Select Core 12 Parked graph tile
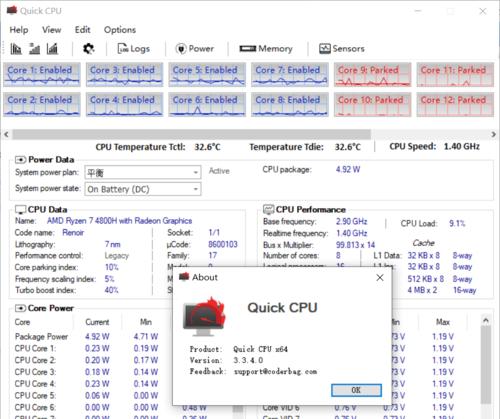Viewport: 500px width, 419px height. tap(455, 104)
